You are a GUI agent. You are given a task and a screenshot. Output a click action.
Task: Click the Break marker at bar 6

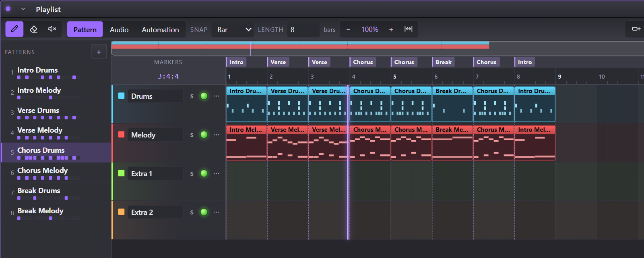coord(444,62)
